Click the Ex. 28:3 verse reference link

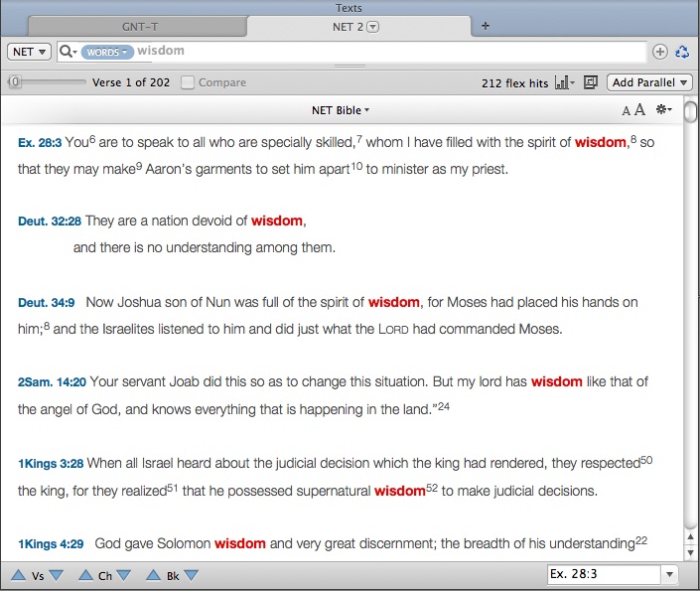tap(39, 143)
